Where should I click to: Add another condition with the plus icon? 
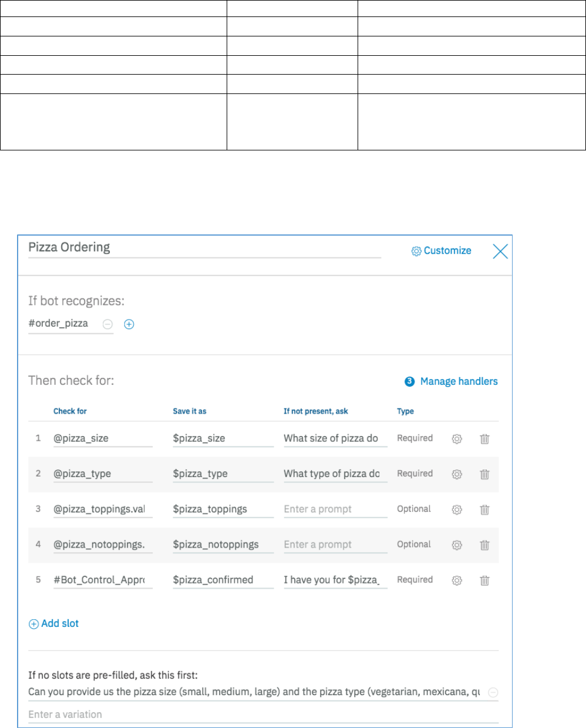point(129,324)
